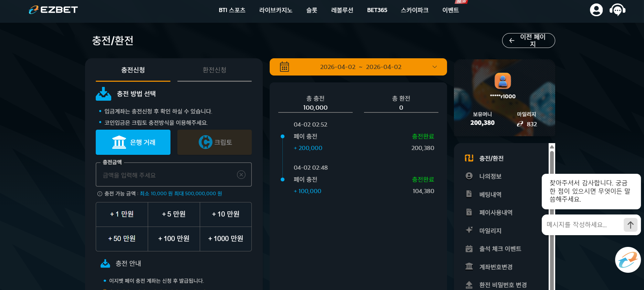Open the user profile icon in header
The width and height of the screenshot is (644, 290).
(596, 10)
